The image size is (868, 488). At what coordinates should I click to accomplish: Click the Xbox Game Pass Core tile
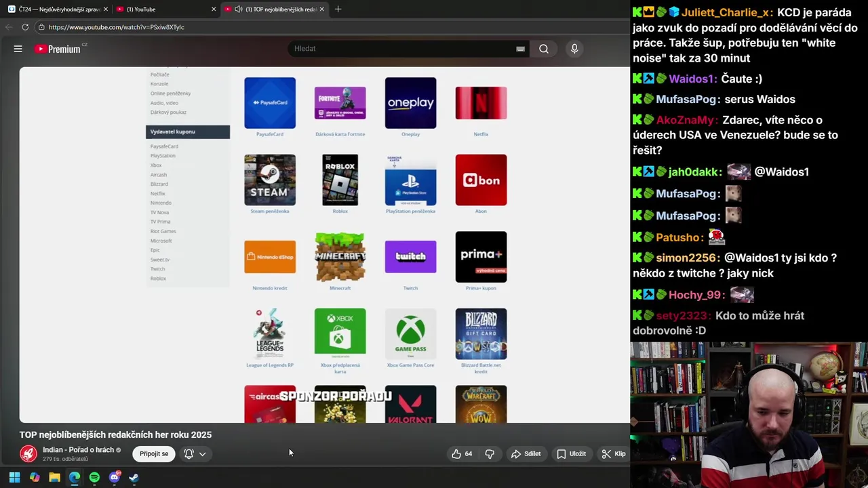(x=411, y=333)
